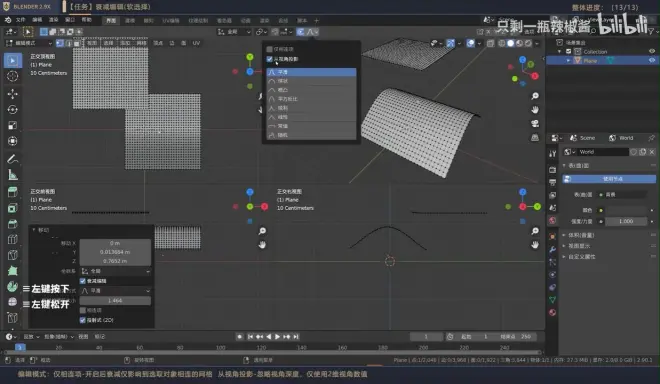Viewport: 660px width, 384px height.
Task: Expand 自定义属性 section
Action: pyautogui.click(x=581, y=256)
